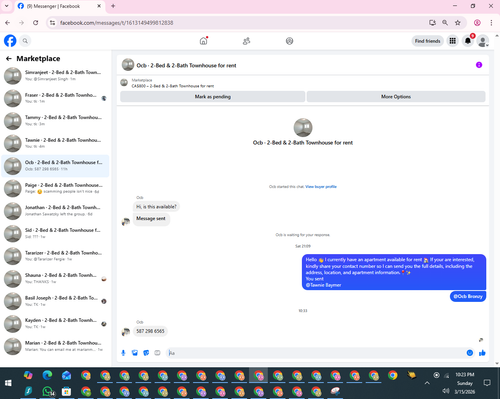Click the browser forward arrow

(21, 23)
